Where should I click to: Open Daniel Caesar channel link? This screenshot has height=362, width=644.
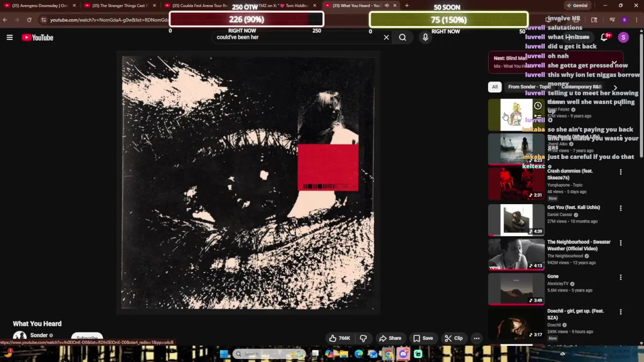(x=560, y=215)
